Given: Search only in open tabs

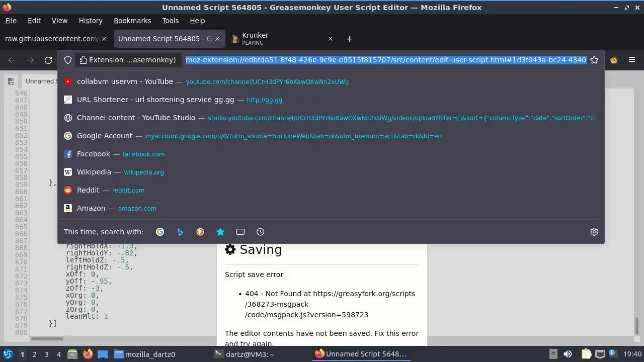Looking at the screenshot, I should click(240, 232).
